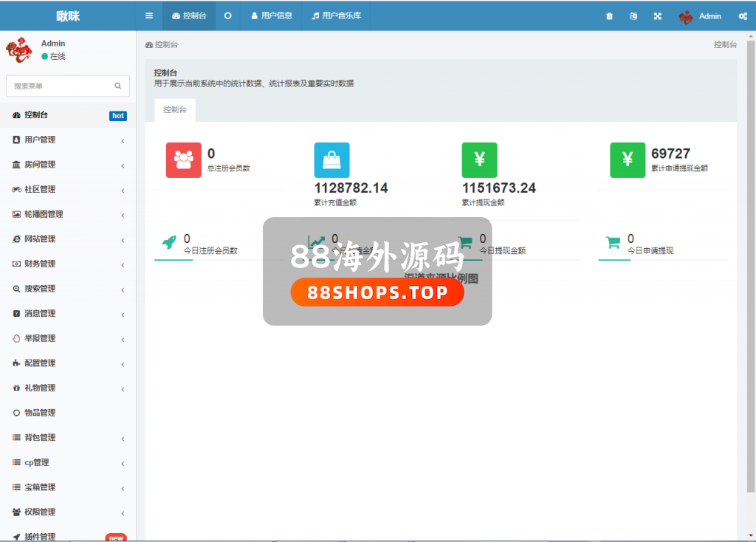Click the yen icon above 累计提现金额

[479, 160]
